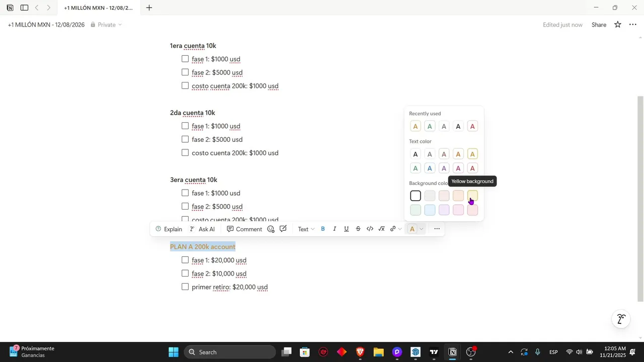
Task: Pick the green background color swatch
Action: click(416, 210)
